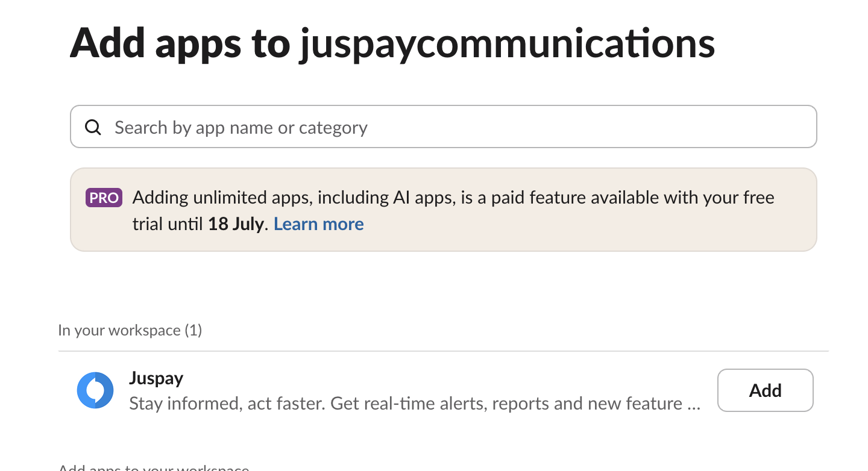Viewport: 868px width, 471px height.
Task: Click the word juspaycommunications in the title
Action: 507,43
